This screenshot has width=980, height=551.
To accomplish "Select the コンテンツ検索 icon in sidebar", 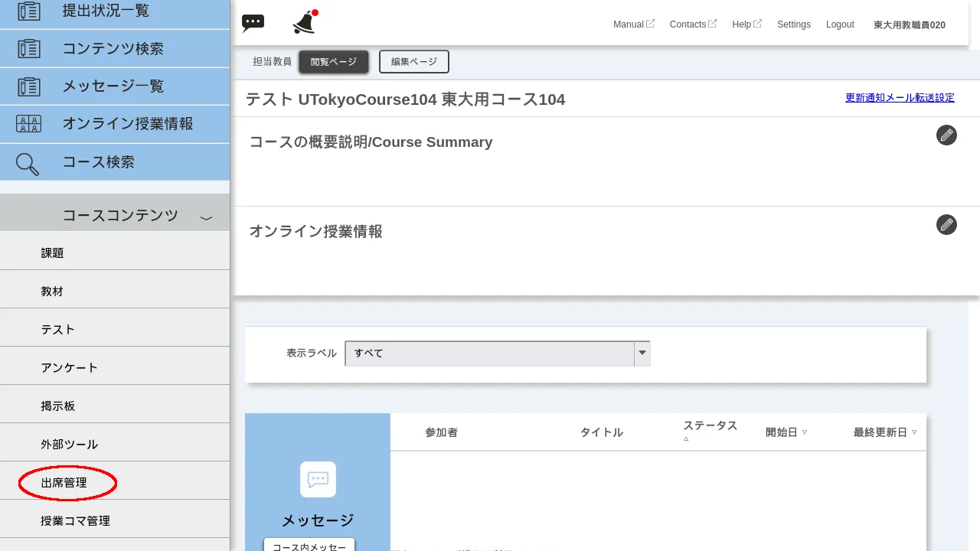I will 31,48.
